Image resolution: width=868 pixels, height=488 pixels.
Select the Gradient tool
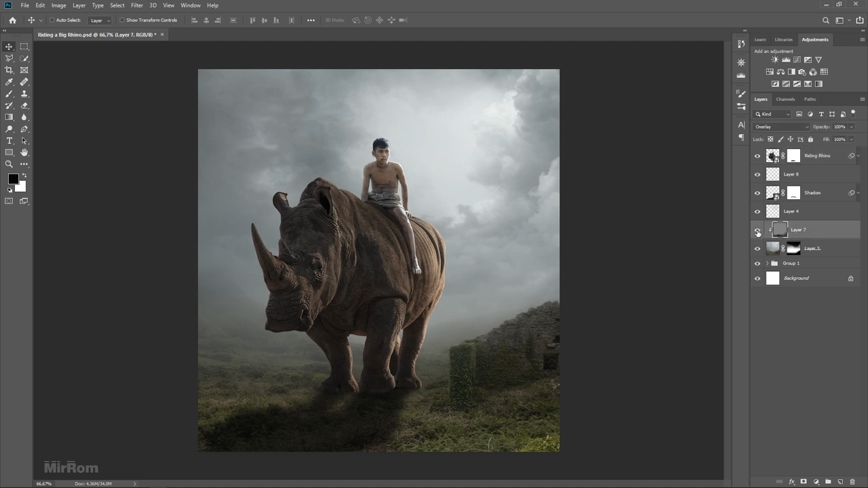pos(9,117)
